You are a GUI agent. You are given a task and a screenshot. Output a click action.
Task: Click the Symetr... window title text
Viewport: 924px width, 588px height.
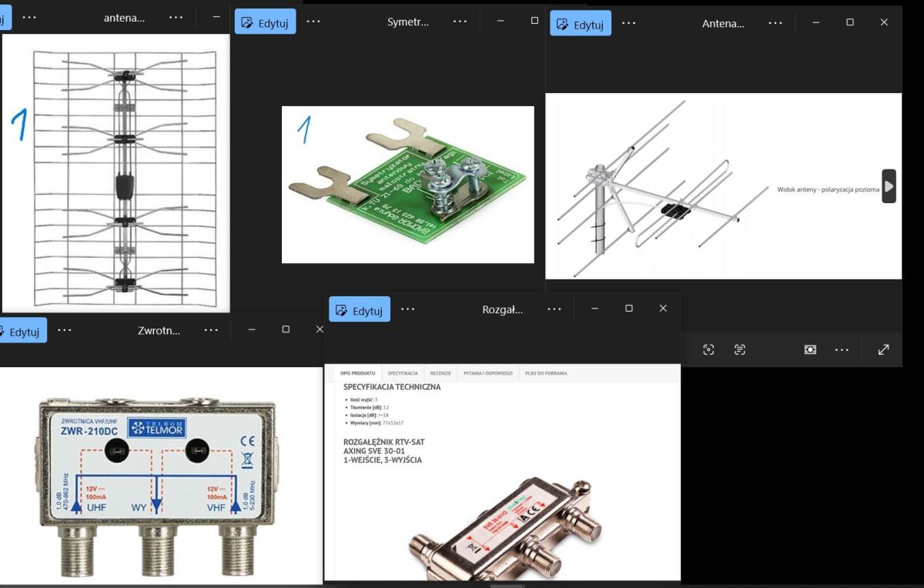[x=408, y=22]
